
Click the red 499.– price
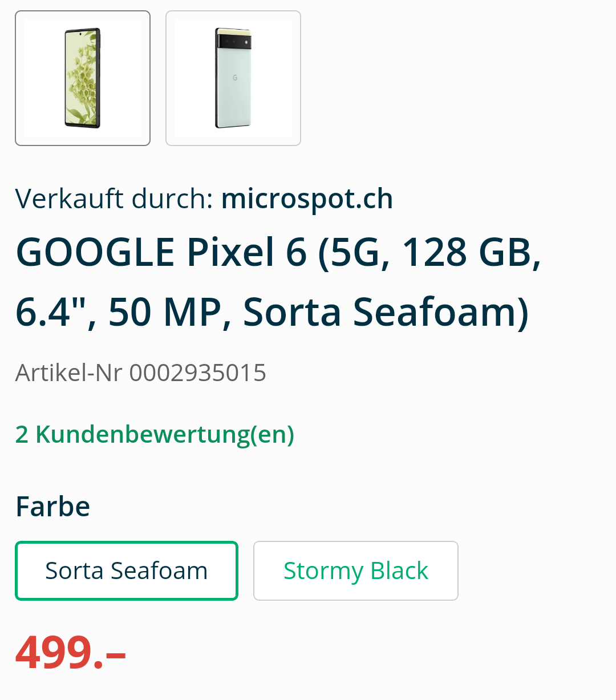click(x=71, y=652)
